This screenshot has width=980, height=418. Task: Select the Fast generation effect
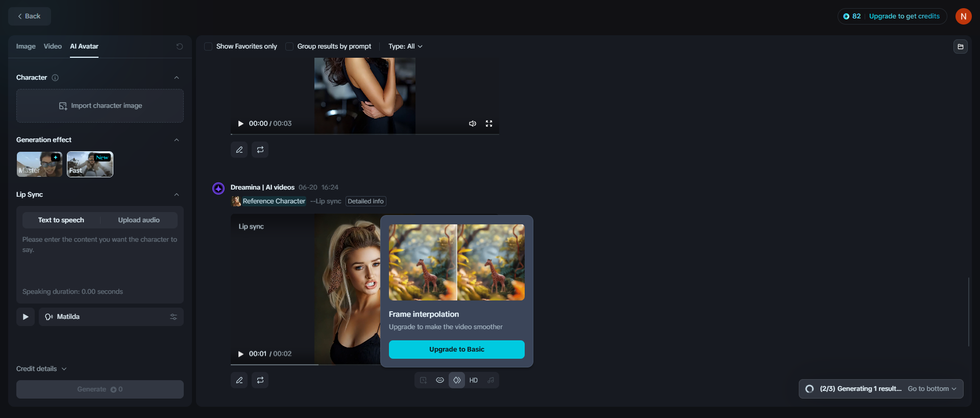pos(90,164)
